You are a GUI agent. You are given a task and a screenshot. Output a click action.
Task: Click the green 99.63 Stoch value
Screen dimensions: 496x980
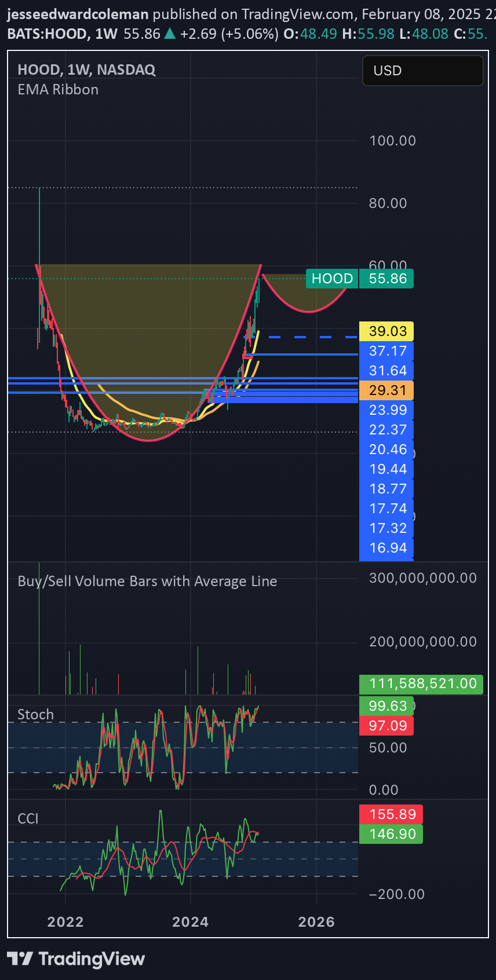tap(386, 706)
